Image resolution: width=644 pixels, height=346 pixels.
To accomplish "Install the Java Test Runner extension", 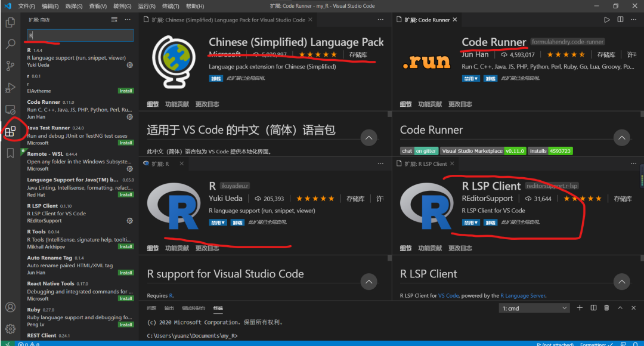I will click(126, 143).
